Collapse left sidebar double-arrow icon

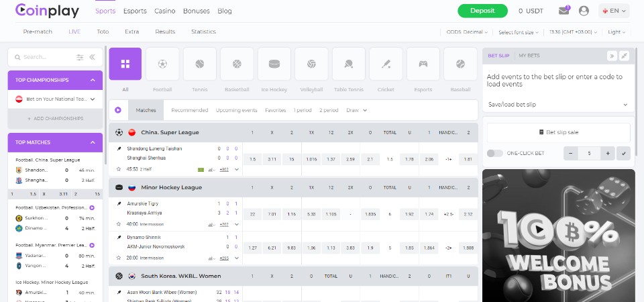pos(92,57)
